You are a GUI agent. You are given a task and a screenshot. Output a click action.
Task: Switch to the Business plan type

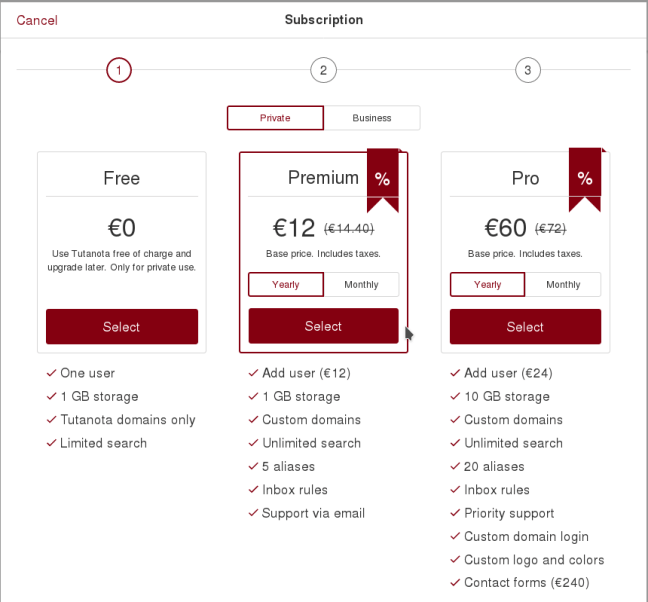[x=372, y=118]
